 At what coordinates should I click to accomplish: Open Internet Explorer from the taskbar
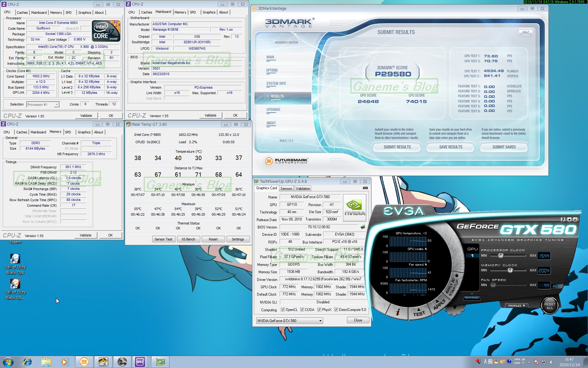28,362
